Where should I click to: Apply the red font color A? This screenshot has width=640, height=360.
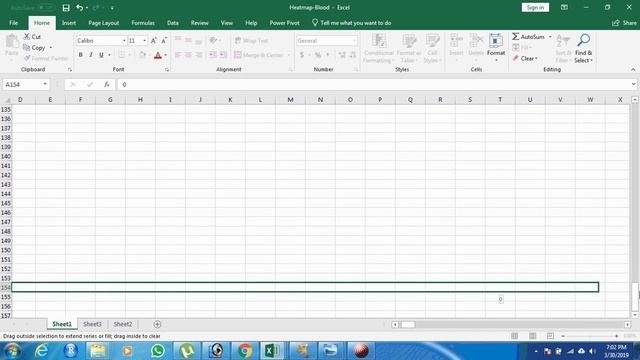pyautogui.click(x=158, y=55)
